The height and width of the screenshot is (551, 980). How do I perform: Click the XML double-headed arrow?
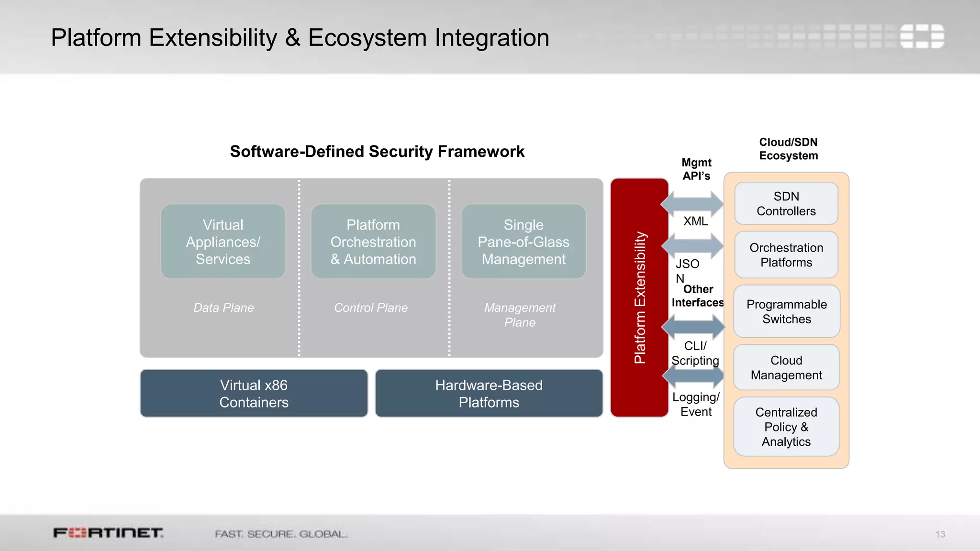[x=692, y=204]
